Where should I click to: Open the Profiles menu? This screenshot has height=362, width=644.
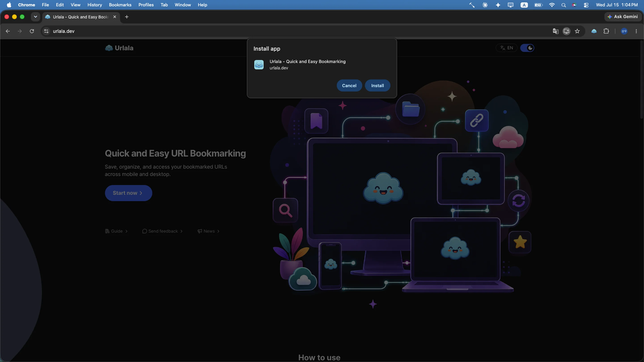pos(146,5)
